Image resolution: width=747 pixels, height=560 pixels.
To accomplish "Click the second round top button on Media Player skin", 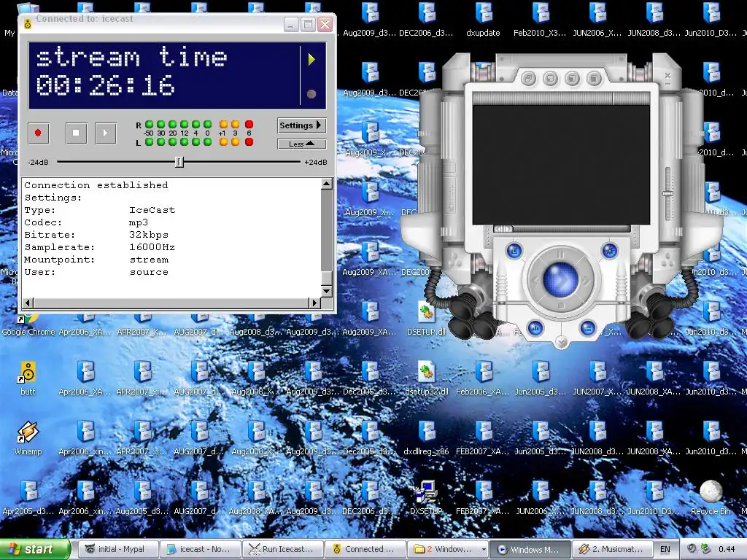I will (550, 78).
